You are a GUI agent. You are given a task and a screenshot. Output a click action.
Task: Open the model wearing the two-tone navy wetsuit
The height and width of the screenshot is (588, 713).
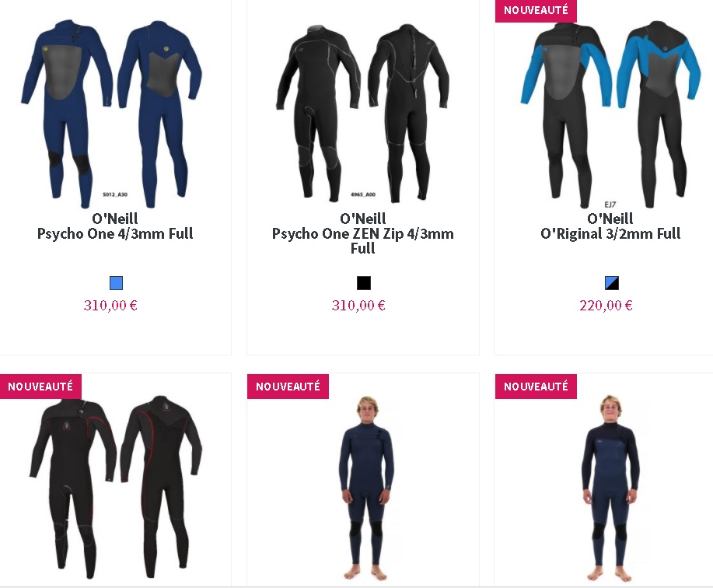610,488
